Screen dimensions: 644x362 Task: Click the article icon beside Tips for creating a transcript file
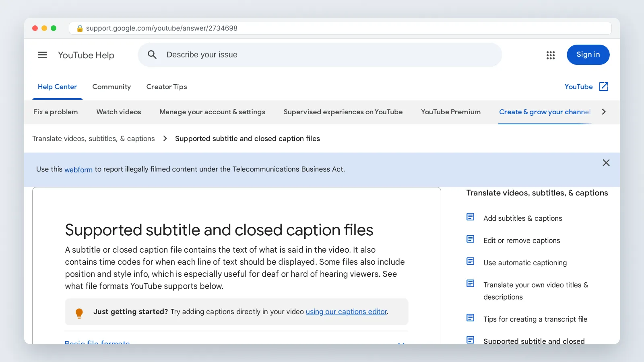(x=470, y=317)
